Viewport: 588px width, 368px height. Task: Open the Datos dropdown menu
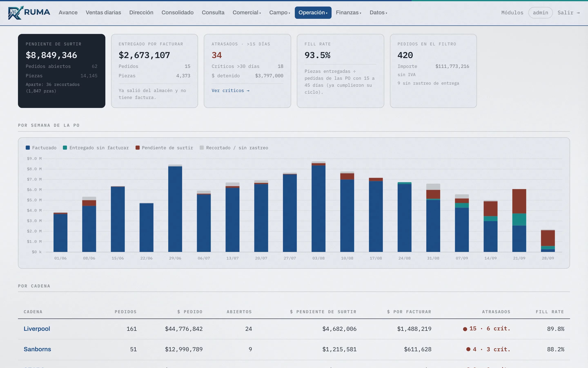(378, 12)
